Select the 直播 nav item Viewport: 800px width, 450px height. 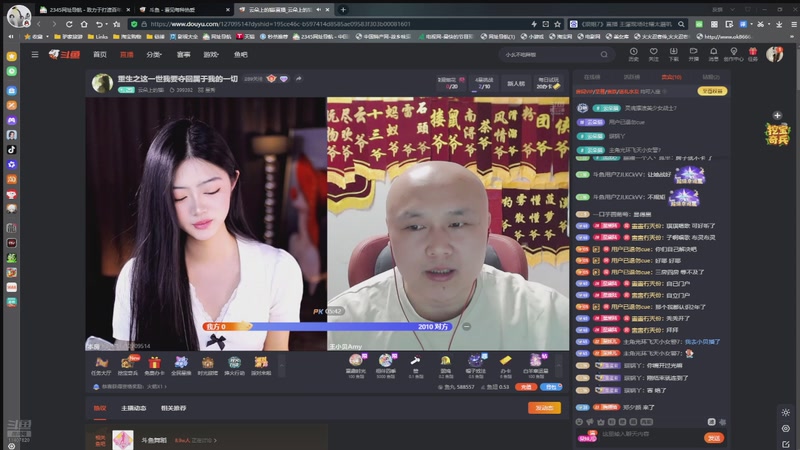[127, 55]
